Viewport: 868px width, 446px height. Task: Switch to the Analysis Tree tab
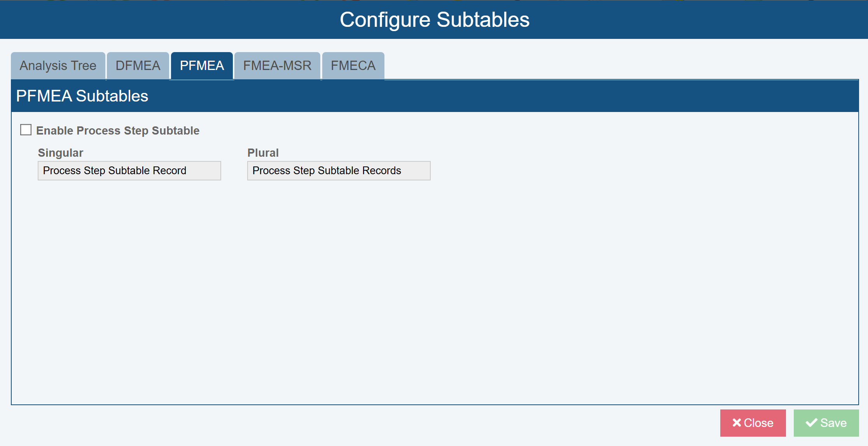(58, 66)
